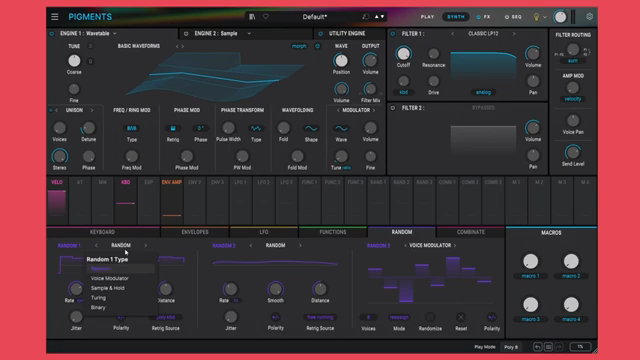The height and width of the screenshot is (360, 640).
Task: Choose Binary in Random 1 Type menu
Action: 98,308
